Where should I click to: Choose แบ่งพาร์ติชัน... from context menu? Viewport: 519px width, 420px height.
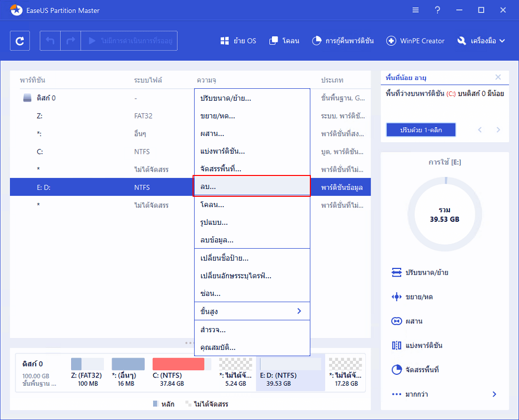click(x=252, y=151)
